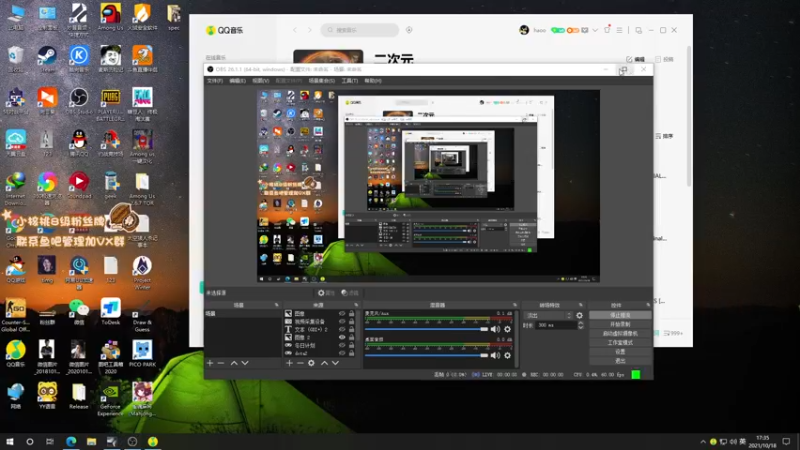Go back in QQ音乐 navigation
This screenshot has width=800, height=450.
click(295, 30)
